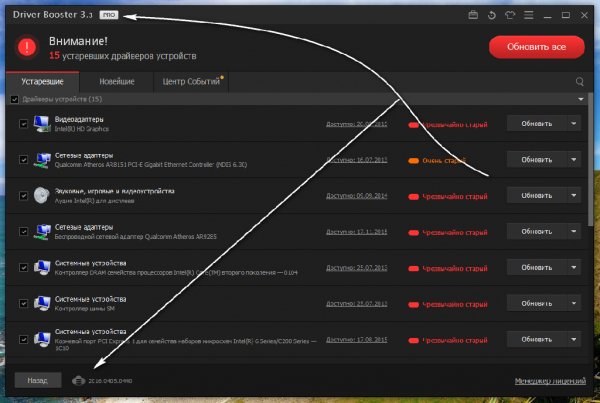
Task: Click Обновить for Intel HD Graphics
Action: pos(536,124)
